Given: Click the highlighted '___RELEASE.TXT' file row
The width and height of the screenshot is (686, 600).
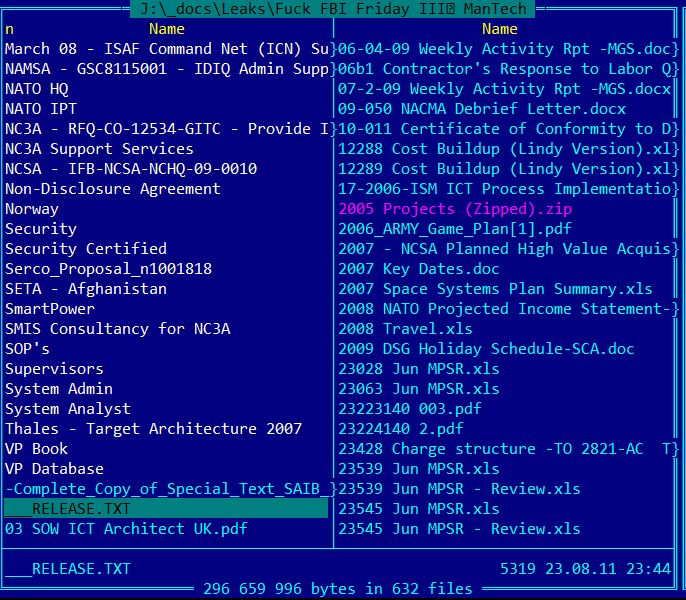Looking at the screenshot, I should coord(166,509).
